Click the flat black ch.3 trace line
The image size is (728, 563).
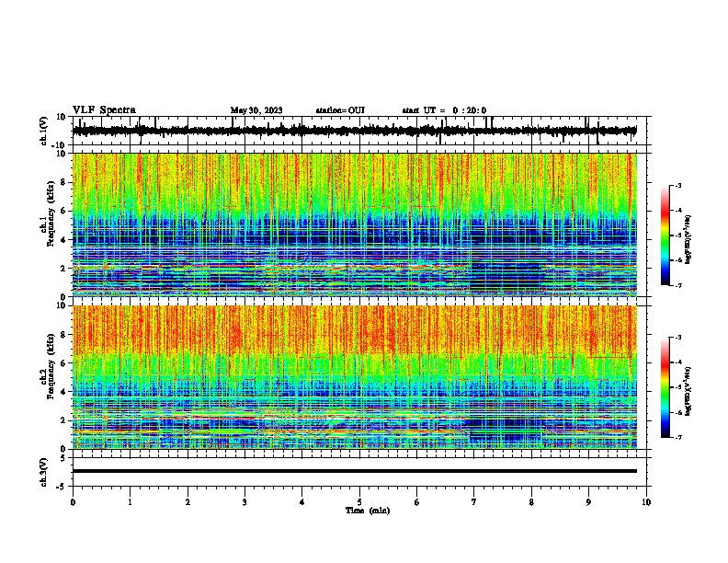coord(354,471)
